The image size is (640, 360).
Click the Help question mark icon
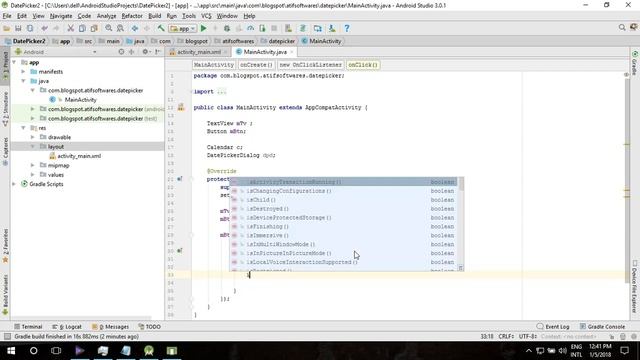point(347,29)
